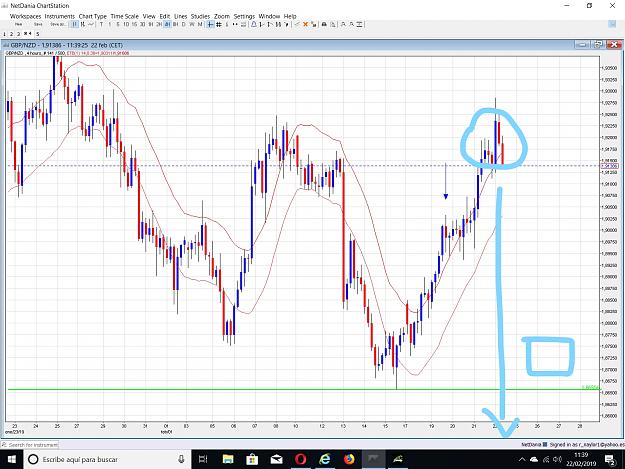Click 'Escribe aquí para buscar' search box
625x469 pixels.
pos(108,459)
